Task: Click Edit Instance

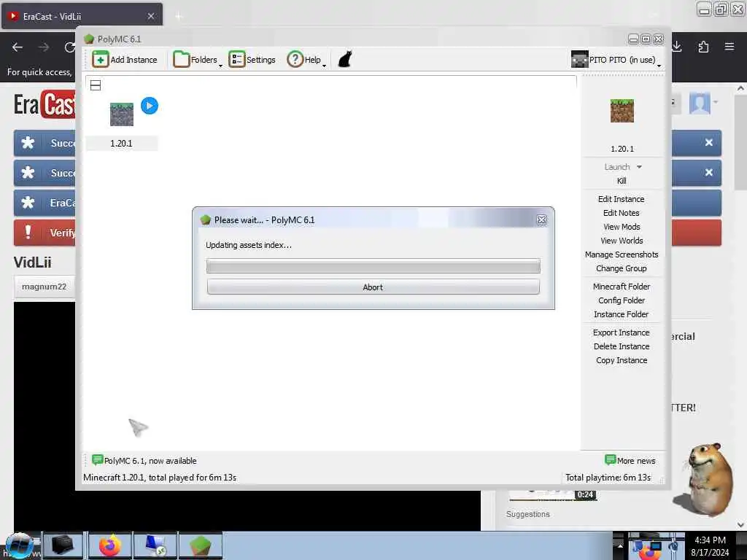Action: click(622, 199)
